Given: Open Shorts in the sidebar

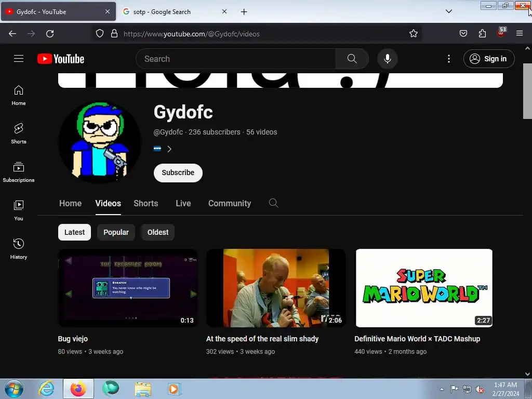Looking at the screenshot, I should click(x=19, y=134).
